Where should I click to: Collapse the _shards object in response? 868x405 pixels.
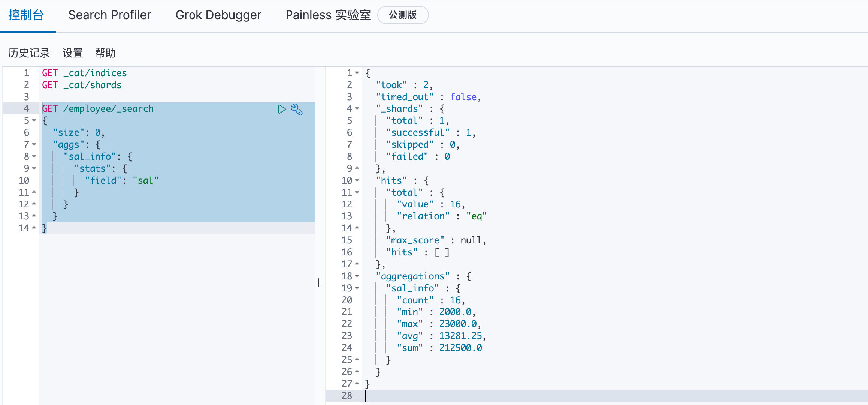(x=357, y=108)
